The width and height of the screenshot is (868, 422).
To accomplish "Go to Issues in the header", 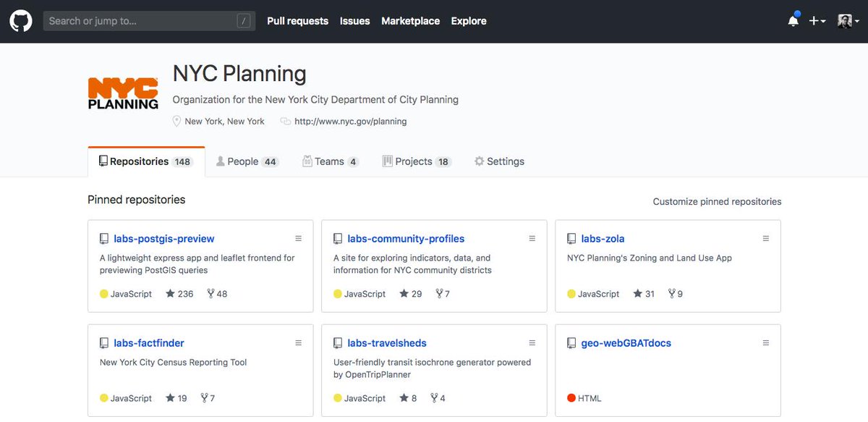I will pyautogui.click(x=354, y=21).
